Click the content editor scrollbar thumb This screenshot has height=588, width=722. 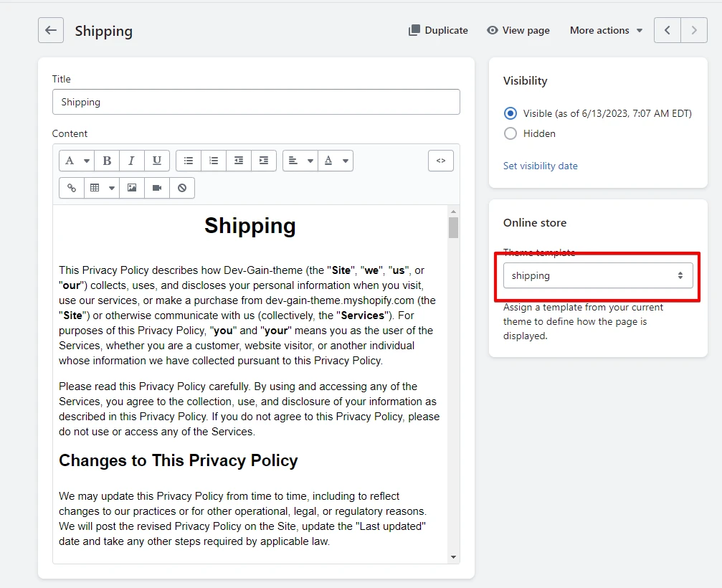[x=454, y=227]
